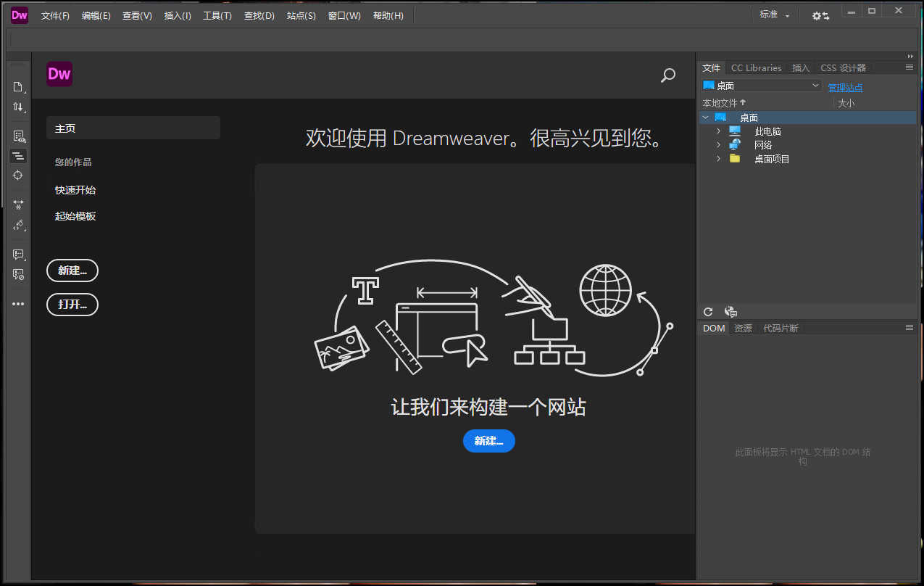This screenshot has height=586, width=924.
Task: Click the File Management arrows icon
Action: click(x=18, y=107)
